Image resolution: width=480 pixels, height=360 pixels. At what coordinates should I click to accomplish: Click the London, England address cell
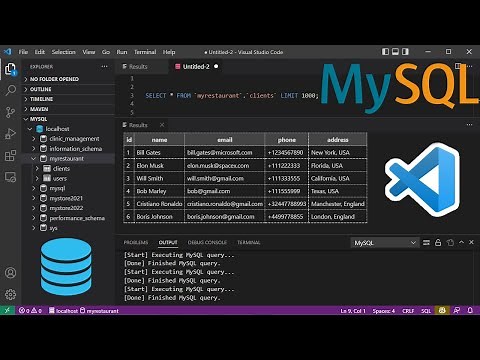[x=338, y=217]
